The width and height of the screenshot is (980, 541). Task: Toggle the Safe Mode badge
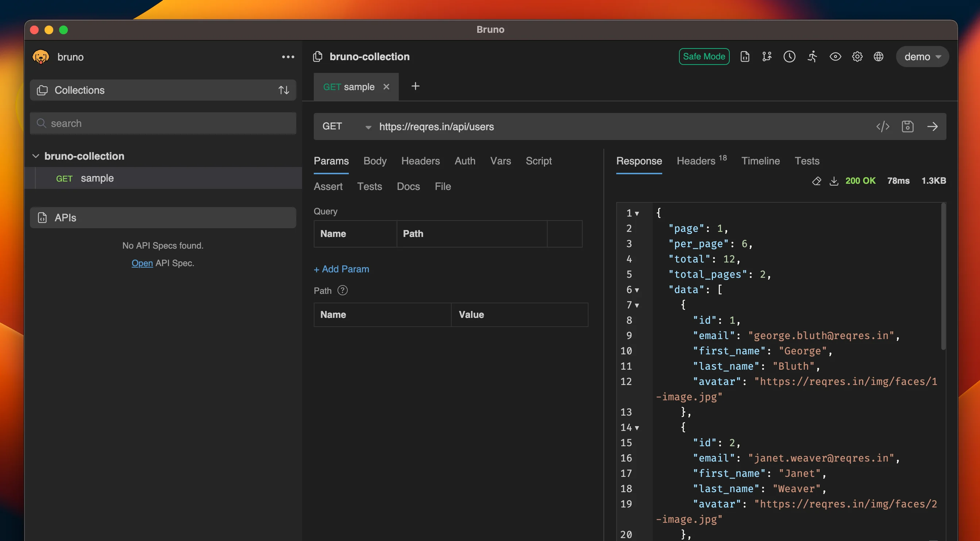pos(704,57)
